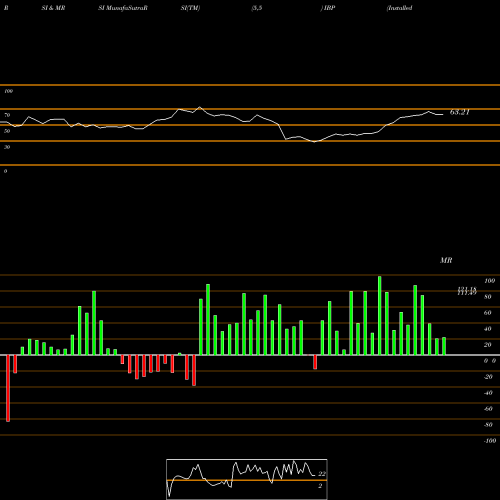Click the value 22 in mini chart
Screen dimensions: 500x500
pos(322,474)
